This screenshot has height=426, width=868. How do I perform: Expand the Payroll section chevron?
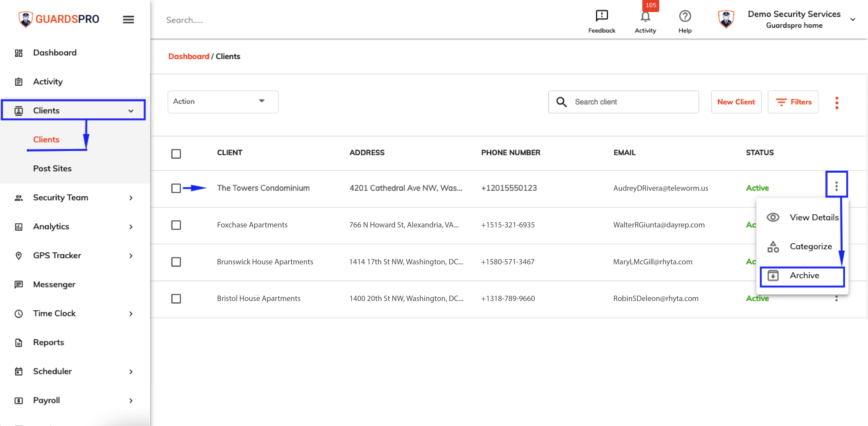click(131, 401)
